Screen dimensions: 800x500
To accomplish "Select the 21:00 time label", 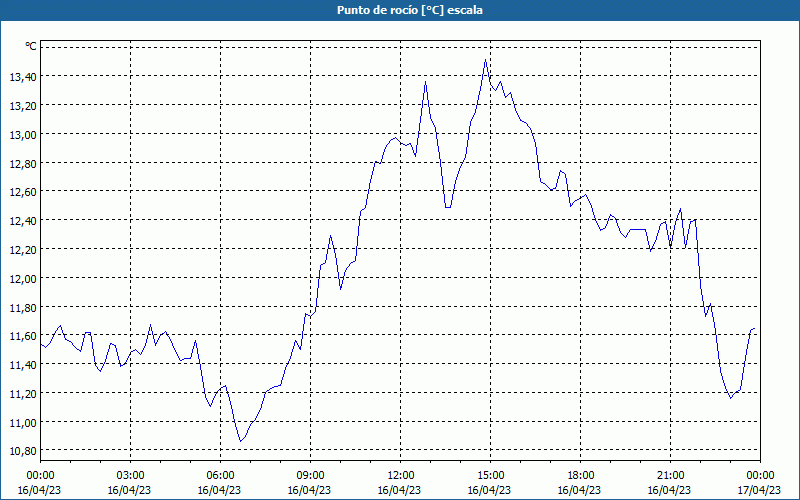I will click(670, 476).
